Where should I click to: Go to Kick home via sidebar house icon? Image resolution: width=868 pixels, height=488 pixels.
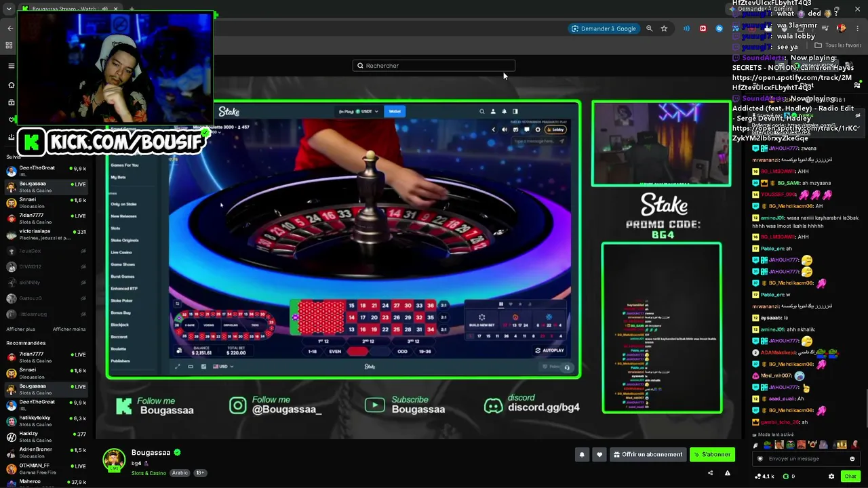tap(11, 85)
